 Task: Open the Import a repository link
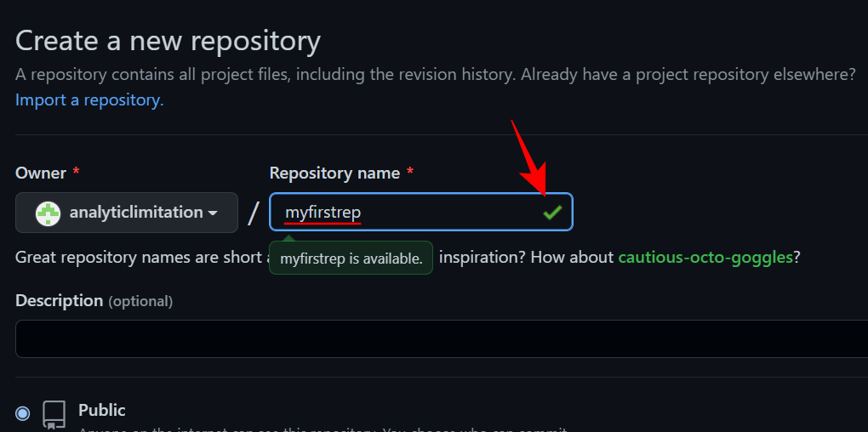point(89,100)
